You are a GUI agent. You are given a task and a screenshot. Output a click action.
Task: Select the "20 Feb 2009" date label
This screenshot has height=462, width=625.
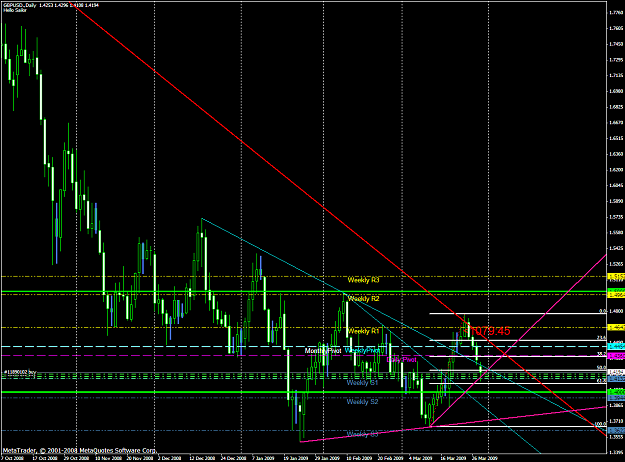391,458
